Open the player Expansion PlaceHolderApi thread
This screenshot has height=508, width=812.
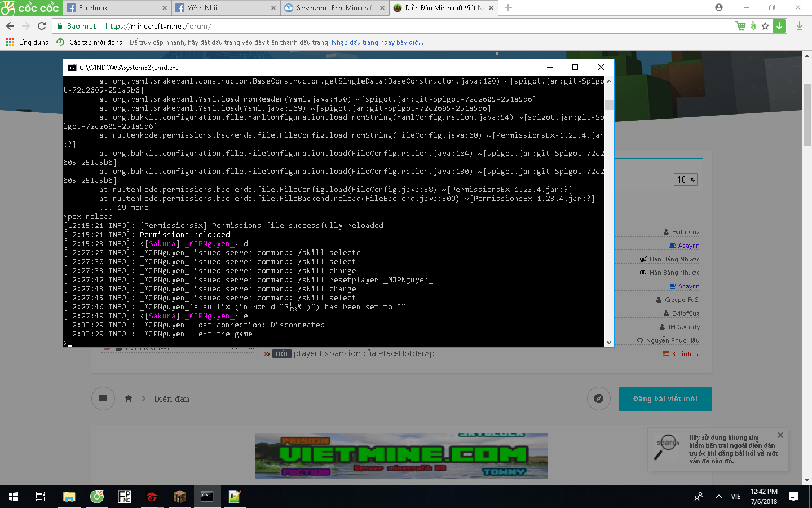pos(365,354)
